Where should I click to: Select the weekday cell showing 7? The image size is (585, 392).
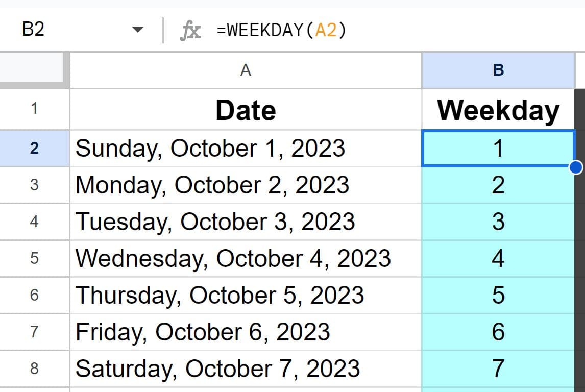498,369
